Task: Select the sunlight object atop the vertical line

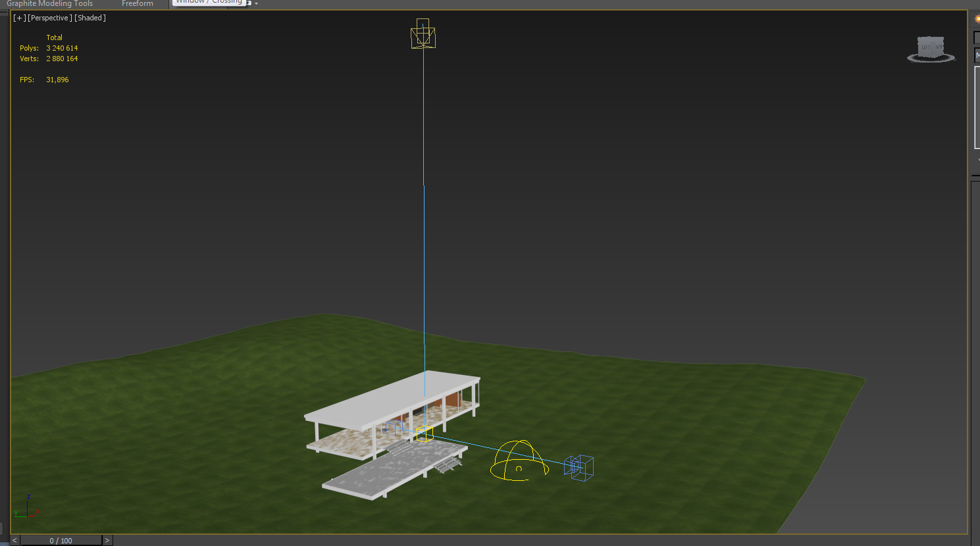Action: pos(423,34)
